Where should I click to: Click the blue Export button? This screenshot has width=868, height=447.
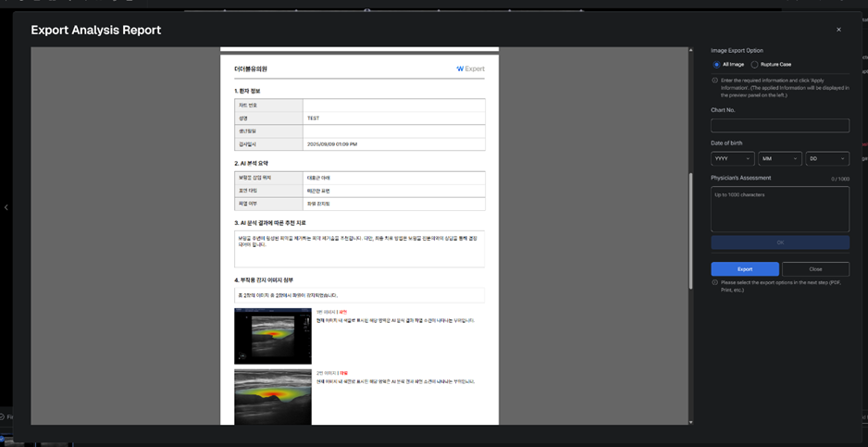tap(744, 269)
